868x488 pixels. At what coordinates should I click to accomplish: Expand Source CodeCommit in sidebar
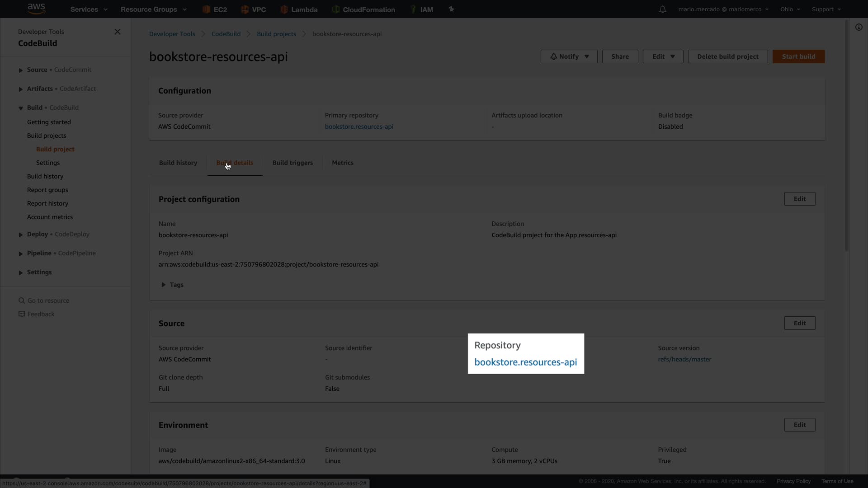point(21,70)
